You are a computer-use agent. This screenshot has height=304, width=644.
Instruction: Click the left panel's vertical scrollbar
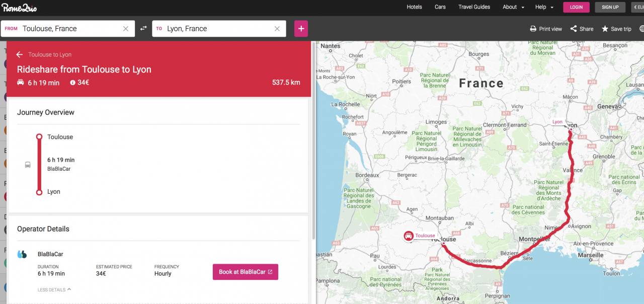coord(313,141)
